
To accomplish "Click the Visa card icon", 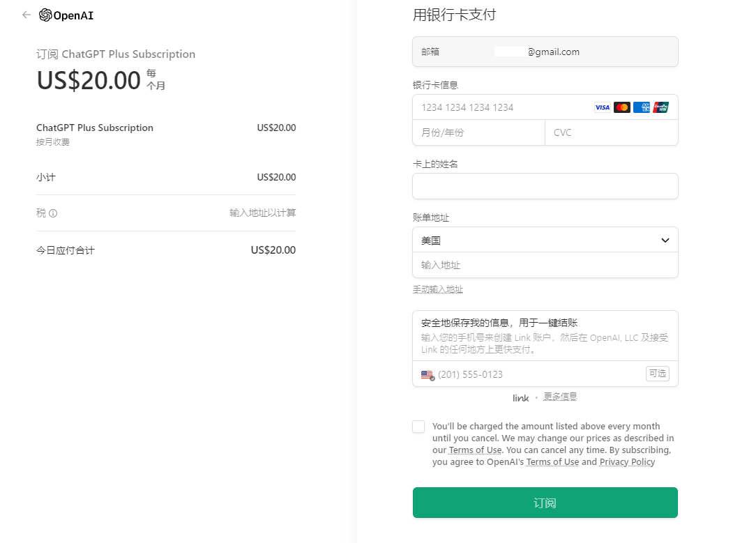I will tap(602, 107).
